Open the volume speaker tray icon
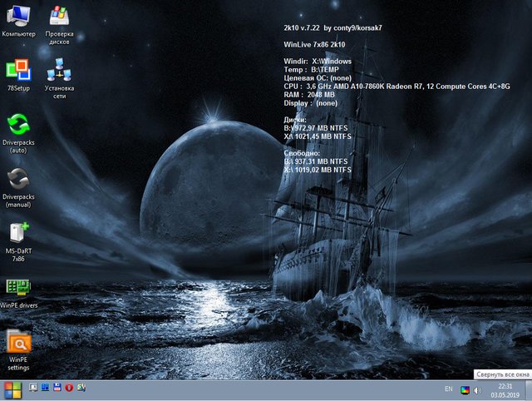The height and width of the screenshot is (401, 532). pos(478,390)
